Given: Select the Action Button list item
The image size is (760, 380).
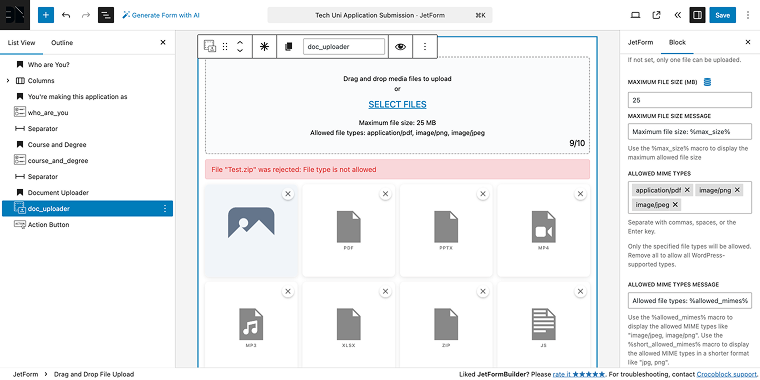Looking at the screenshot, I should [48, 224].
